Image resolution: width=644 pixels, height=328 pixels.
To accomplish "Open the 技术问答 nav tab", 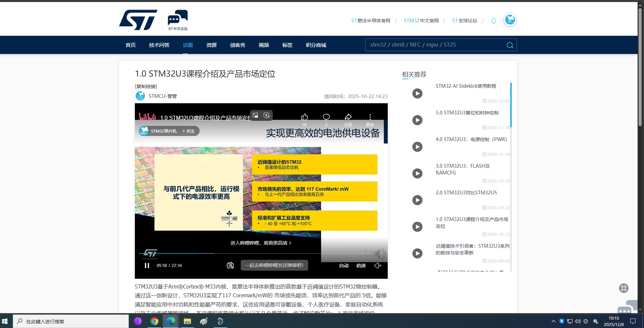I will pos(159,45).
